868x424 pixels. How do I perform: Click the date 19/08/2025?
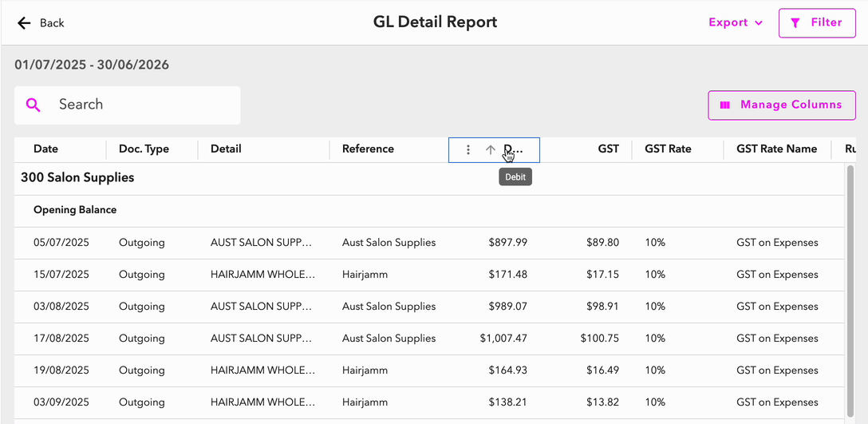pyautogui.click(x=61, y=371)
